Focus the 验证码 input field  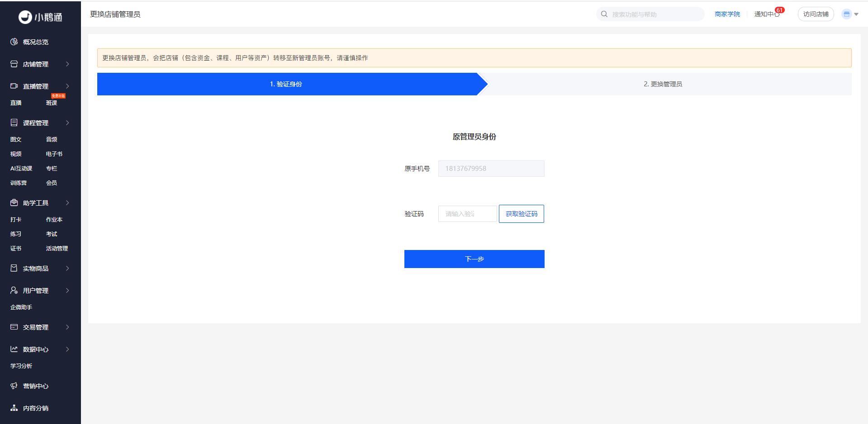coord(467,214)
